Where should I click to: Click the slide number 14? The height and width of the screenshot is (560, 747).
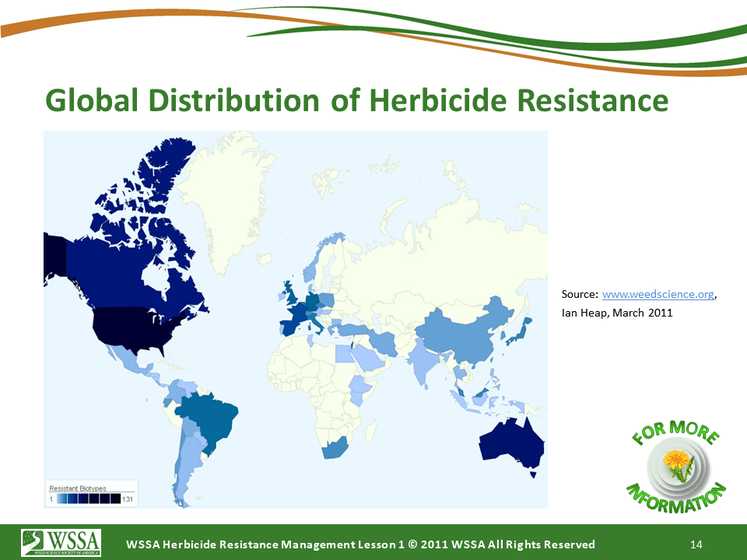tap(696, 544)
